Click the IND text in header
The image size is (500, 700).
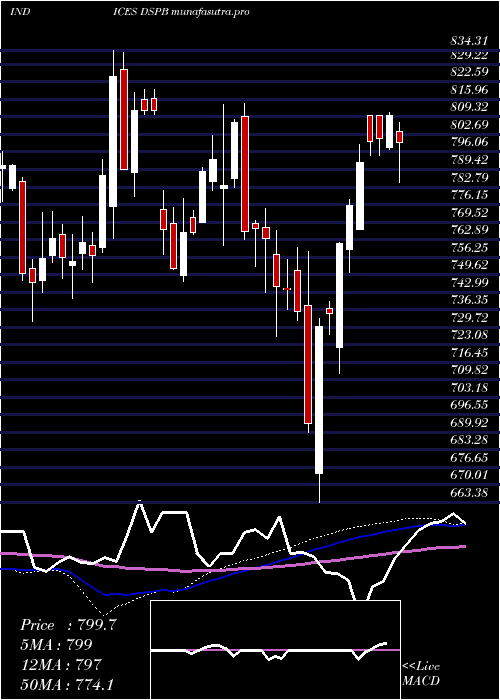(x=20, y=12)
